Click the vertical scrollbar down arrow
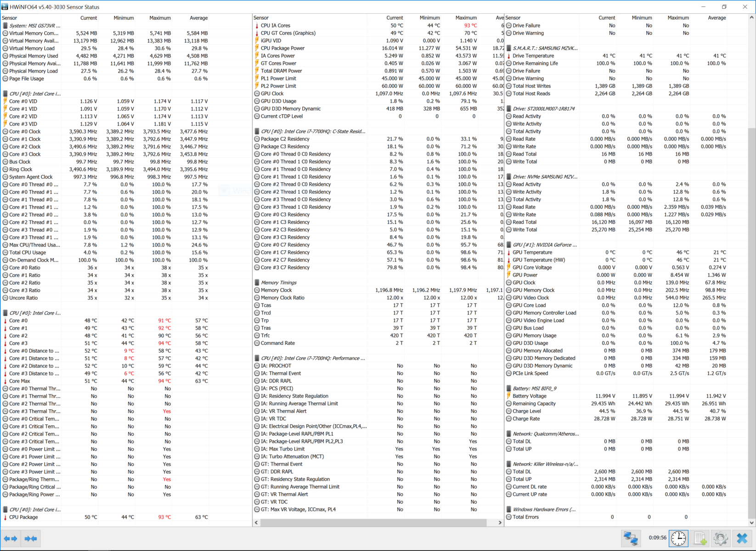Viewport: 756px width, 551px height. (x=751, y=523)
